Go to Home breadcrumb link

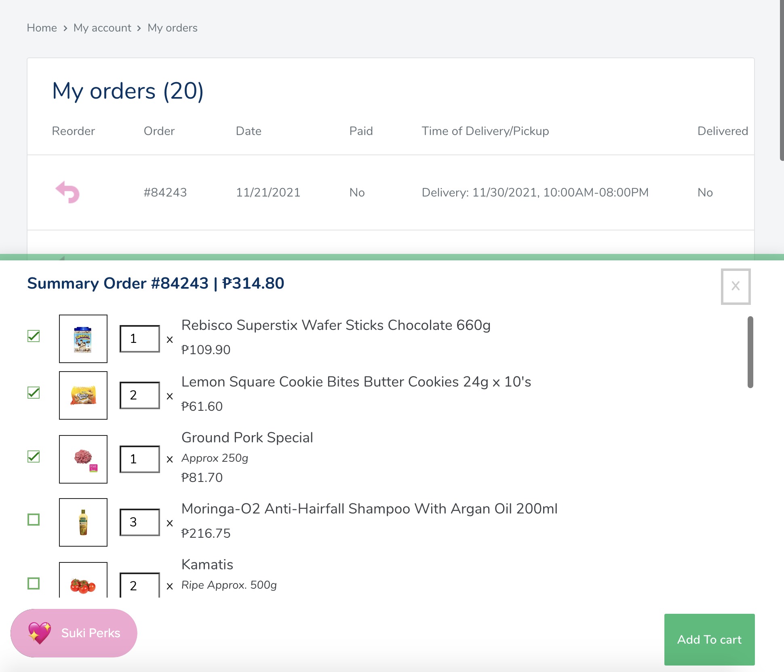point(42,28)
